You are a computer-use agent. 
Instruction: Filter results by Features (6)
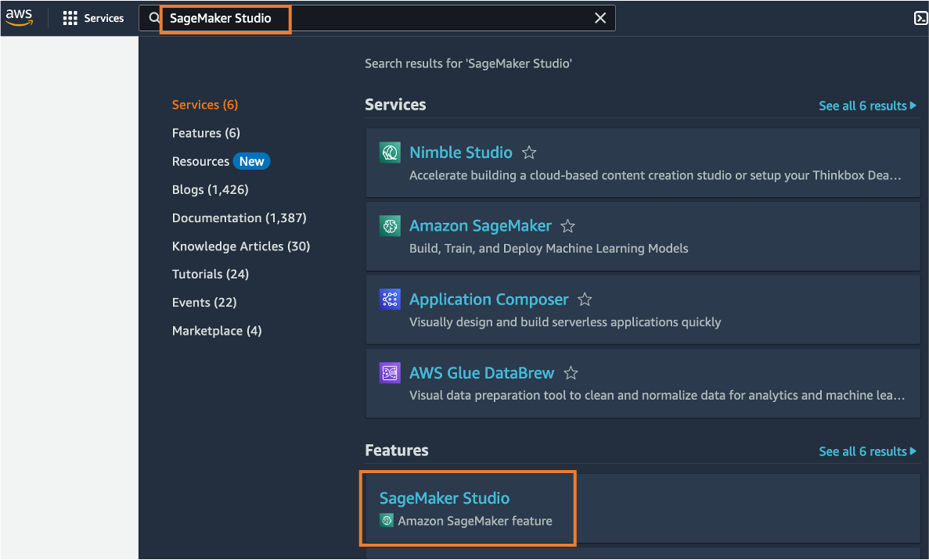[x=206, y=132]
